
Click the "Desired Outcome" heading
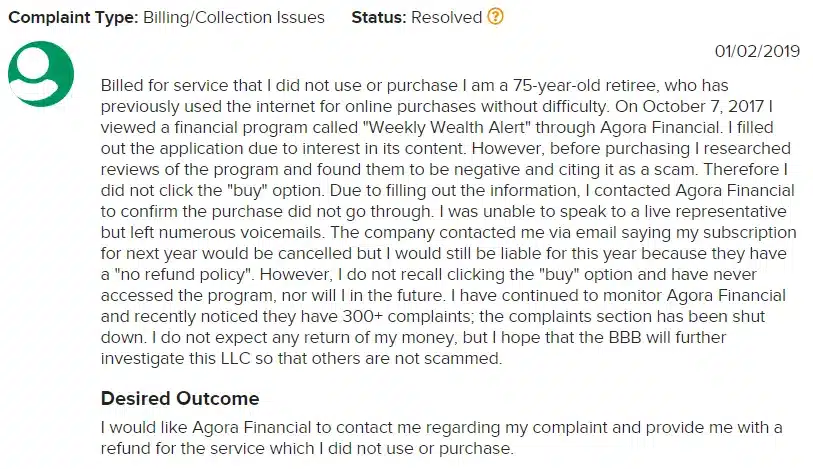(180, 398)
